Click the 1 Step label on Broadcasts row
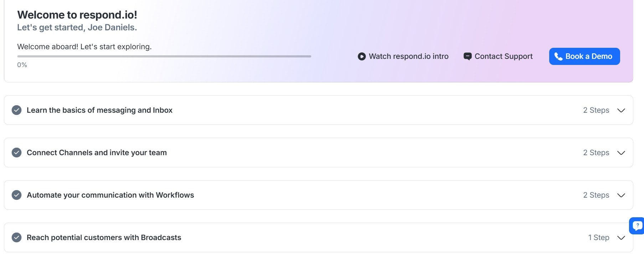This screenshot has height=254, width=644. click(x=598, y=237)
